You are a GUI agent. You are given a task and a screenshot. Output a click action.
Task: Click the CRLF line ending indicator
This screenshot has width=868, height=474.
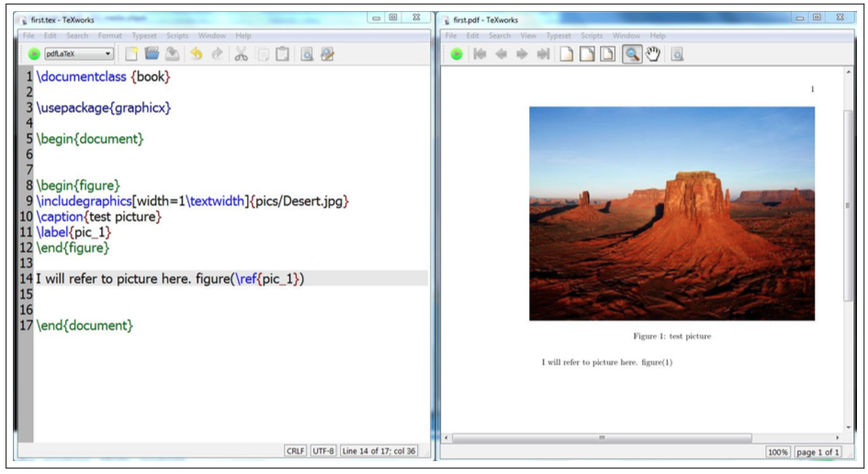[295, 451]
